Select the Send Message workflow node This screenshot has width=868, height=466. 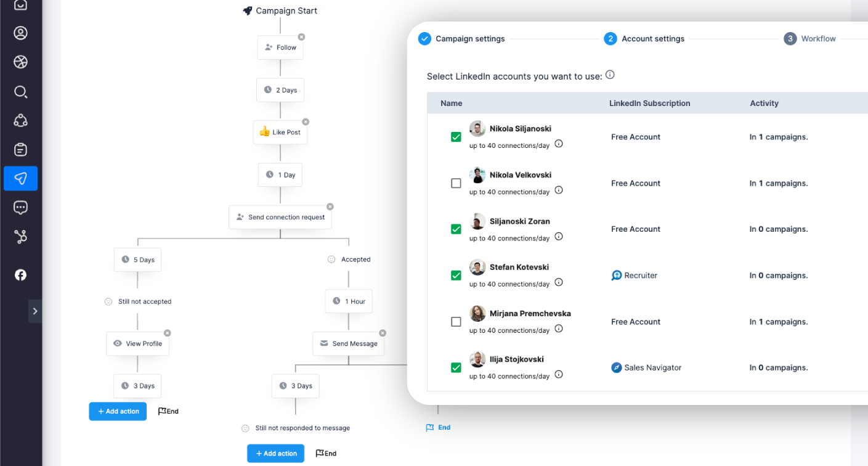coord(349,343)
